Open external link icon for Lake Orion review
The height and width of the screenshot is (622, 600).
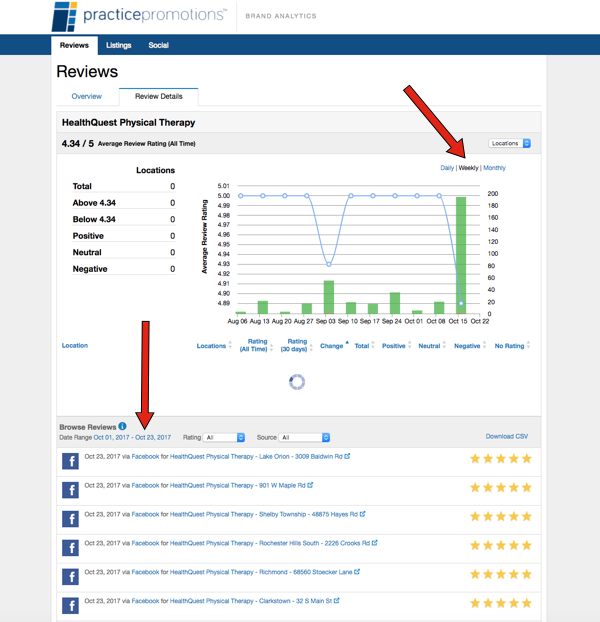[347, 456]
